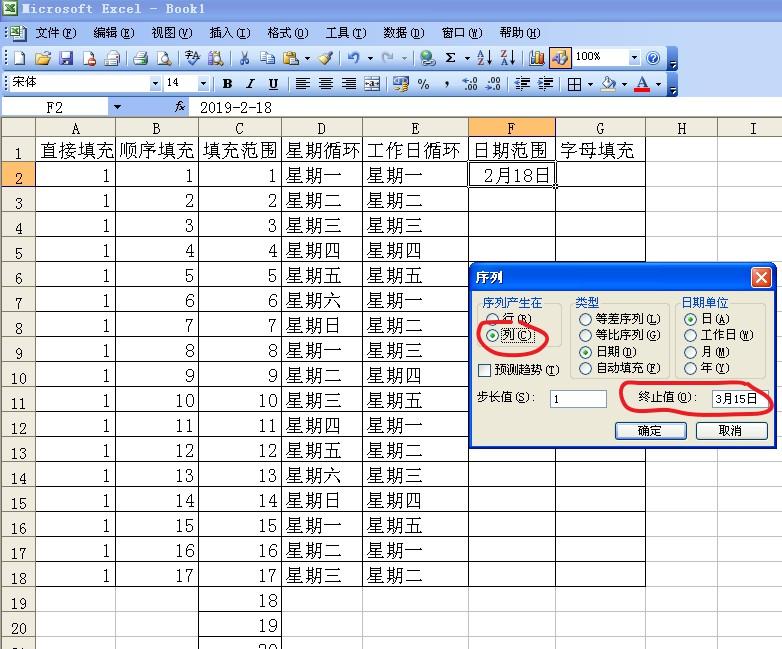Click the Select All corner button
The height and width of the screenshot is (649, 782).
(18, 127)
